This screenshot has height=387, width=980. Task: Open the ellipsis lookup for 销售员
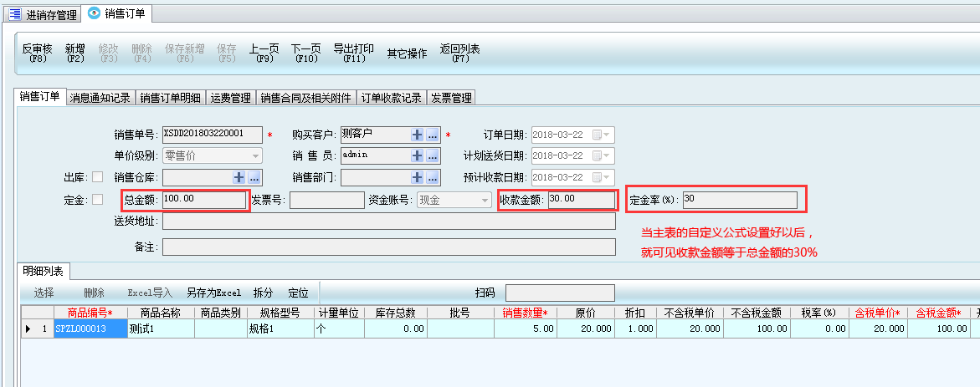tap(433, 155)
